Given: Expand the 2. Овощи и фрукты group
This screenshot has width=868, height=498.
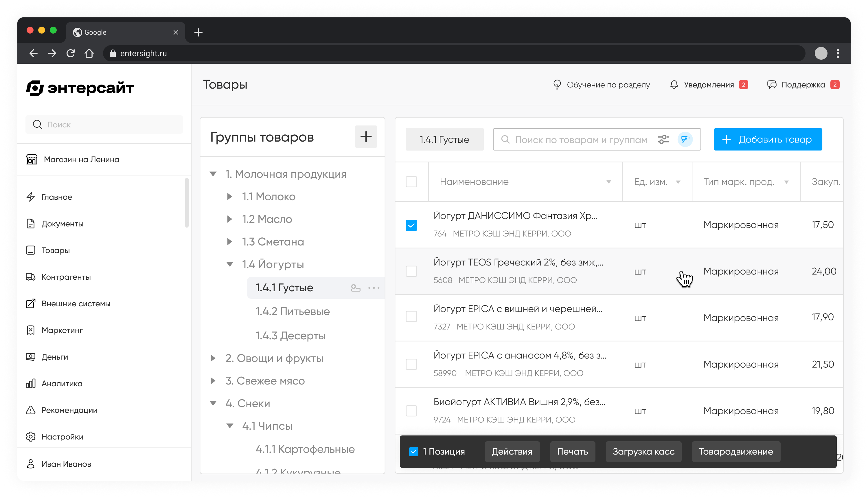Looking at the screenshot, I should tap(213, 358).
